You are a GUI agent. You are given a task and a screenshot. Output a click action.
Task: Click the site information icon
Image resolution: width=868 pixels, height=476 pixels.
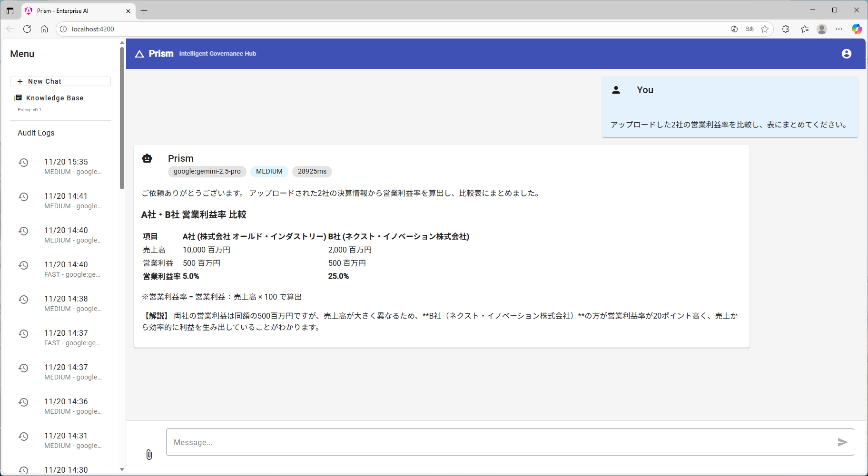point(63,29)
